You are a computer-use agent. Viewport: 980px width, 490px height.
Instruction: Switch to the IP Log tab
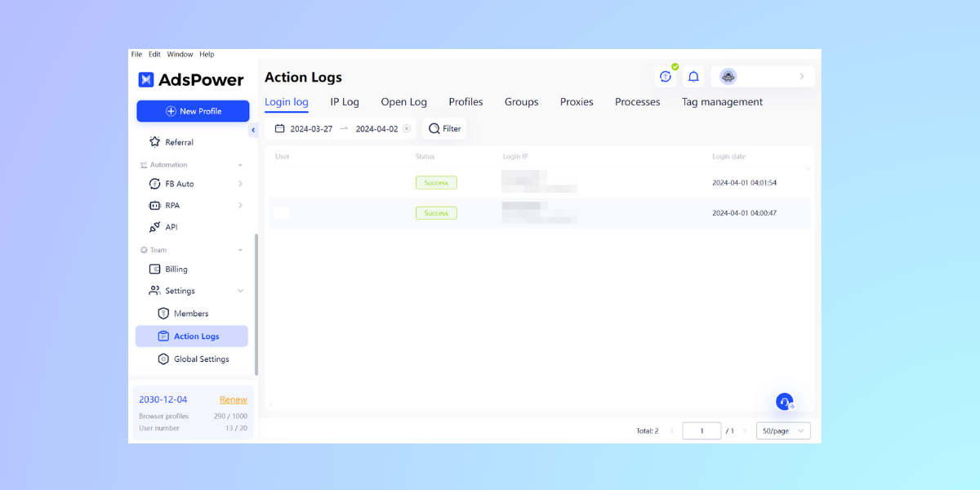(x=344, y=101)
